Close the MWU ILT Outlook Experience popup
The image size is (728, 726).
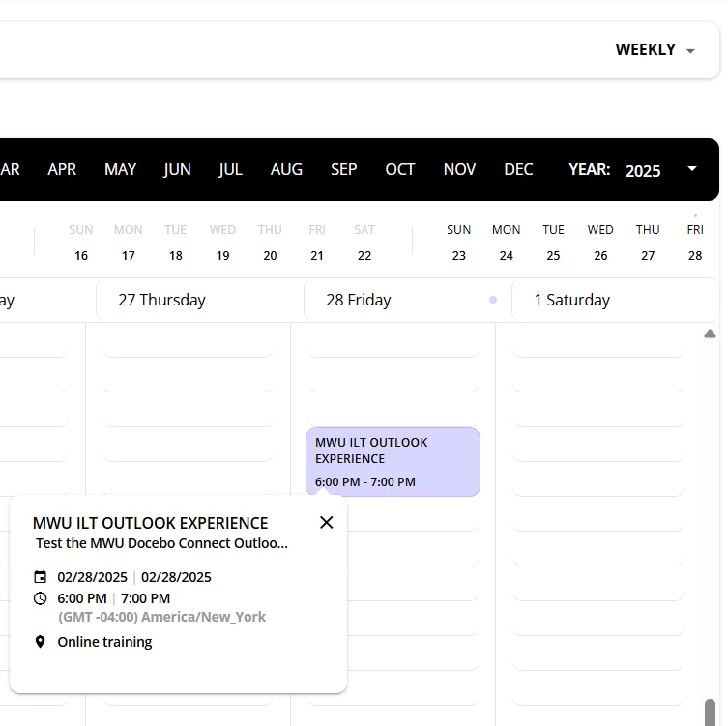(x=326, y=522)
